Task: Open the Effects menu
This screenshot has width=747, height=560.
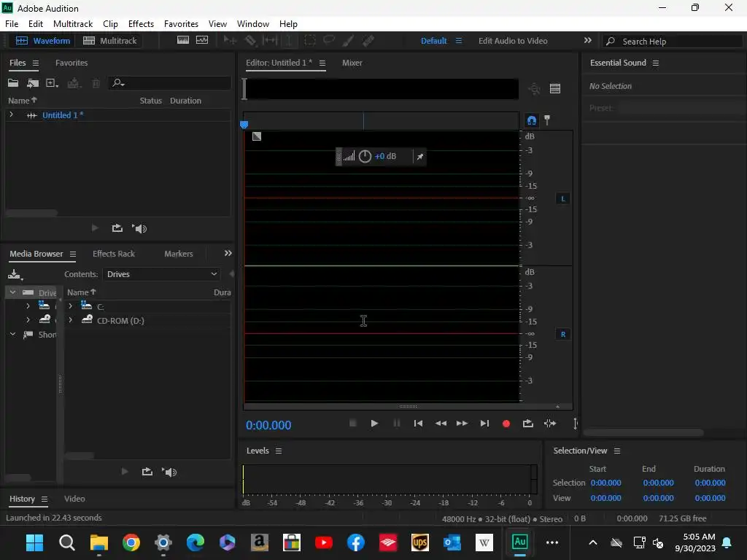Action: click(141, 24)
